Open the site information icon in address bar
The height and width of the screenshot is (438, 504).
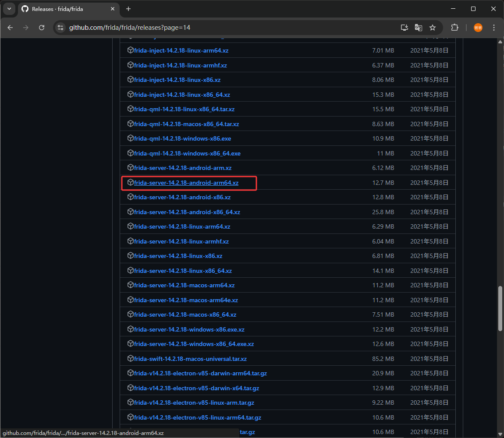click(x=60, y=28)
